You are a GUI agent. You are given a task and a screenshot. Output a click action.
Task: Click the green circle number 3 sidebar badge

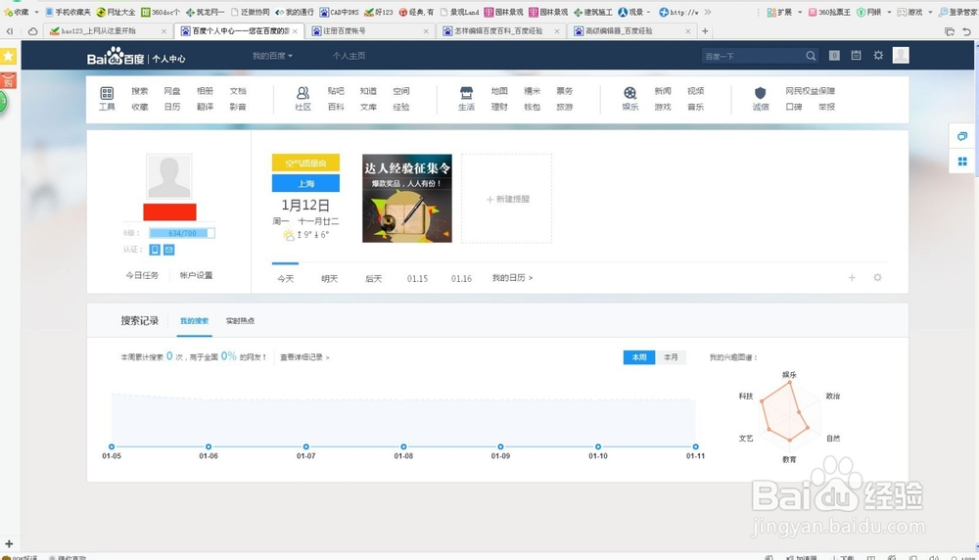(3, 101)
